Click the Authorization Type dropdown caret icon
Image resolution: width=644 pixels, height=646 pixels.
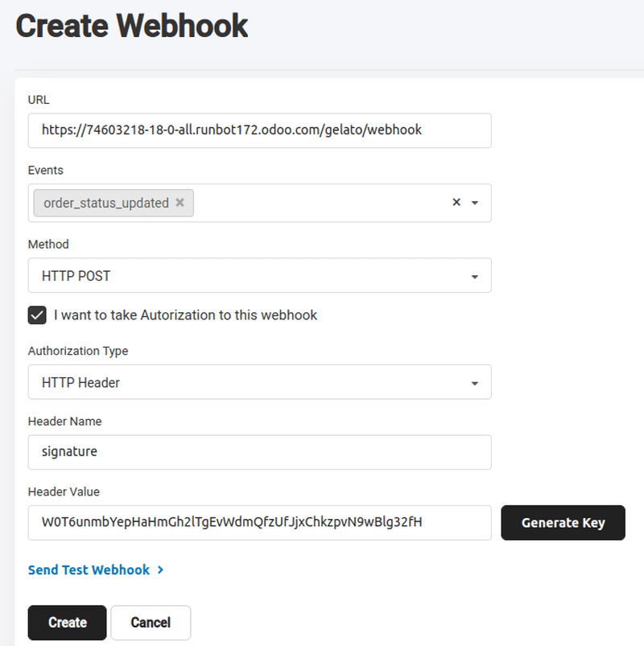(x=477, y=381)
